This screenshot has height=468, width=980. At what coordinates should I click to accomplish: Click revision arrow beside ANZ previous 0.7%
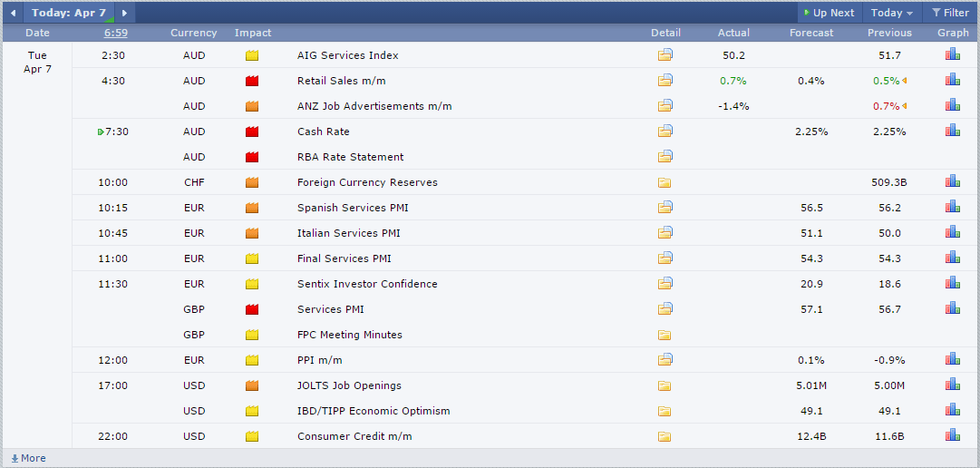(x=904, y=106)
